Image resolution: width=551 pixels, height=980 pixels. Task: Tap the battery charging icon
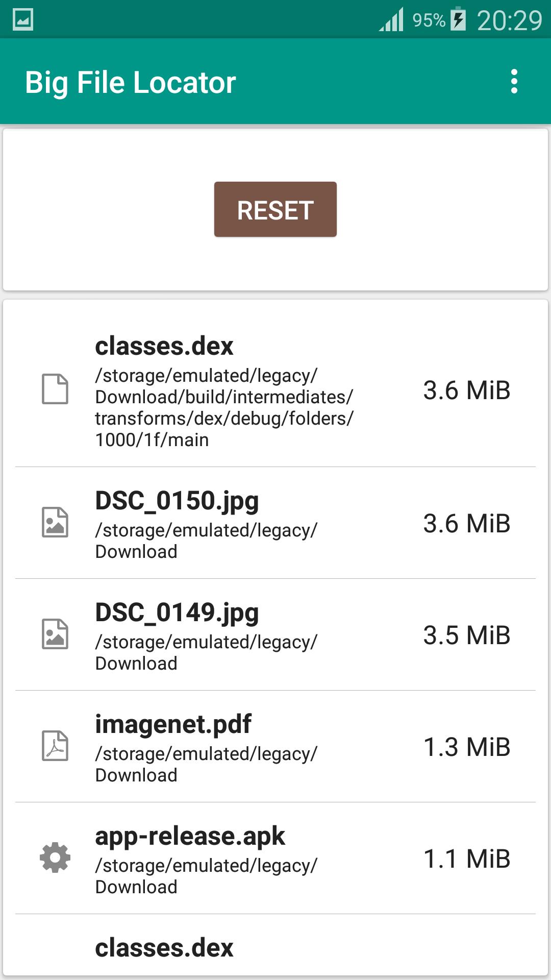[x=458, y=19]
